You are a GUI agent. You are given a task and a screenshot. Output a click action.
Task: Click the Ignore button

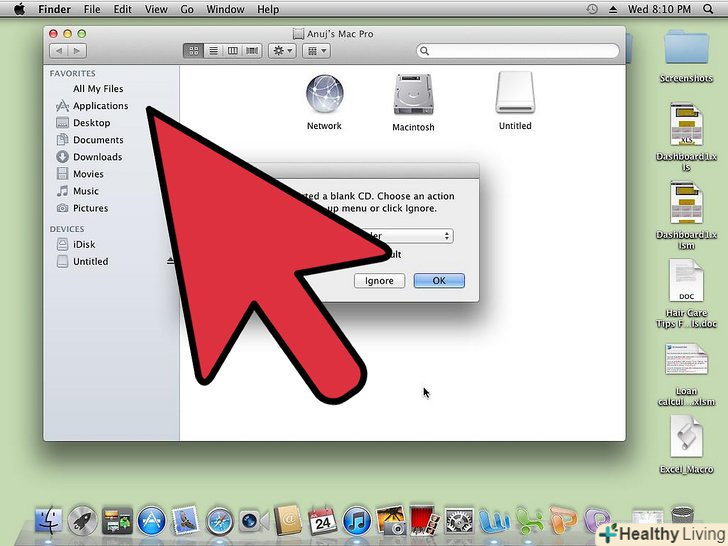point(379,280)
